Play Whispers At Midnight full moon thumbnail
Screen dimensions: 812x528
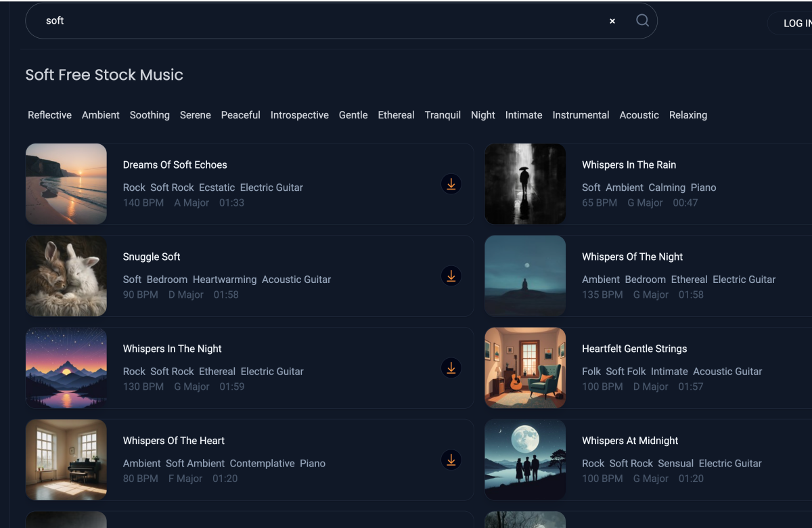(x=525, y=460)
